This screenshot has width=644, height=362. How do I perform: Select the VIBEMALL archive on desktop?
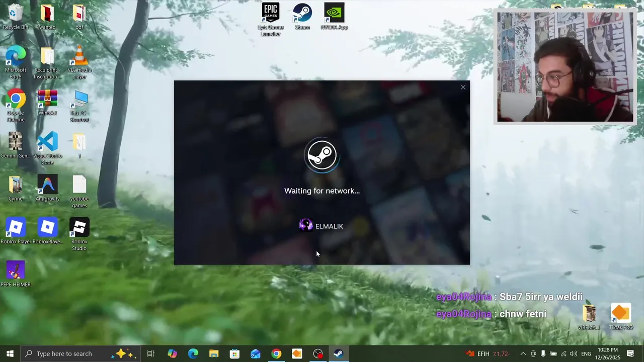[x=589, y=317]
